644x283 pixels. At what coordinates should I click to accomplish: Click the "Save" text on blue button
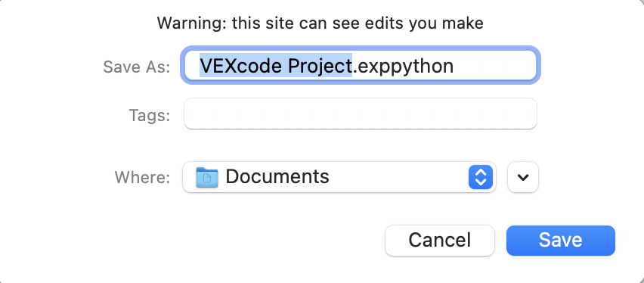click(x=561, y=240)
